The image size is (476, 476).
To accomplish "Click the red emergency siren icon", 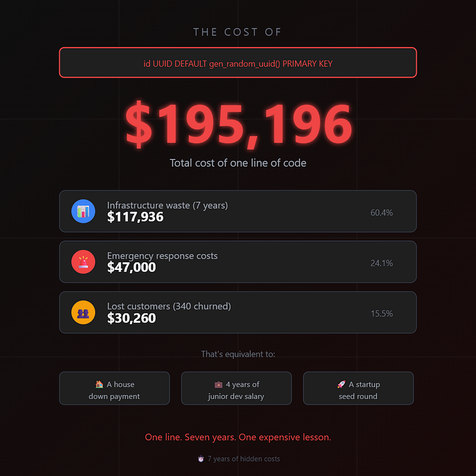I will (x=83, y=262).
